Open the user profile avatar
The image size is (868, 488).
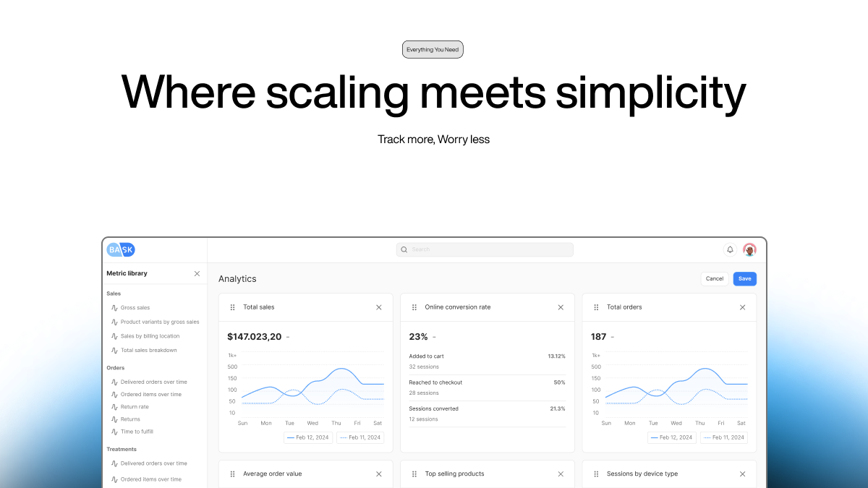click(749, 249)
